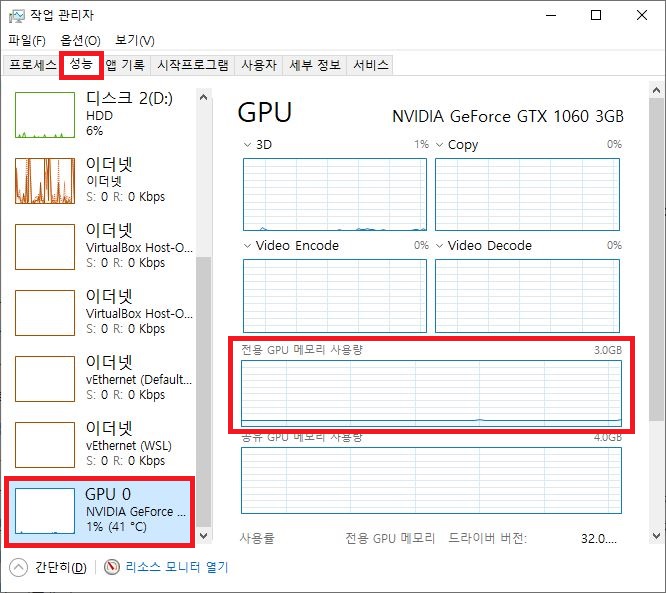The width and height of the screenshot is (666, 593).
Task: Open the 3D engine dropdown chevron
Action: click(247, 145)
